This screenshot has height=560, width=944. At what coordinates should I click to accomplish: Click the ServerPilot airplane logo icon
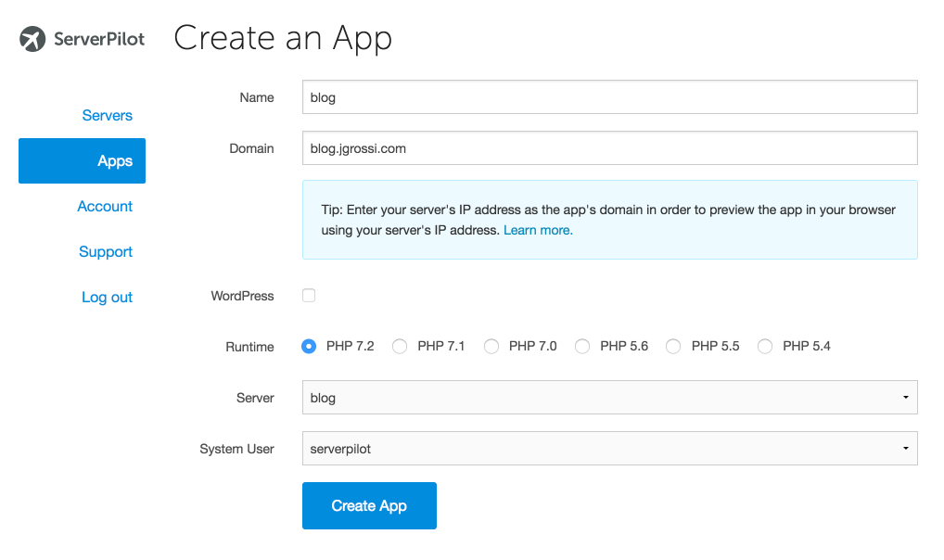32,39
